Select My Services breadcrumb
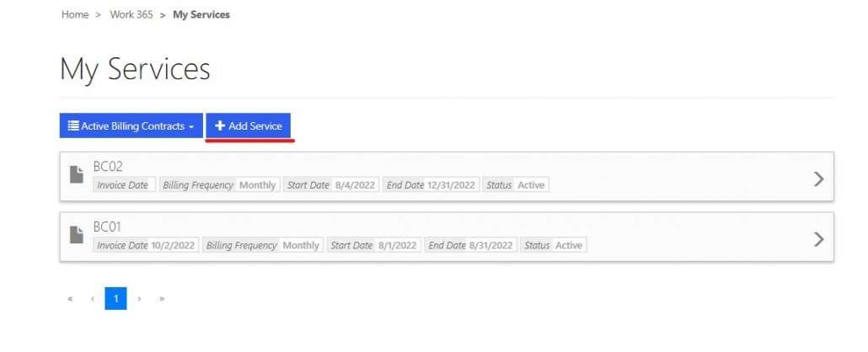 coord(201,15)
